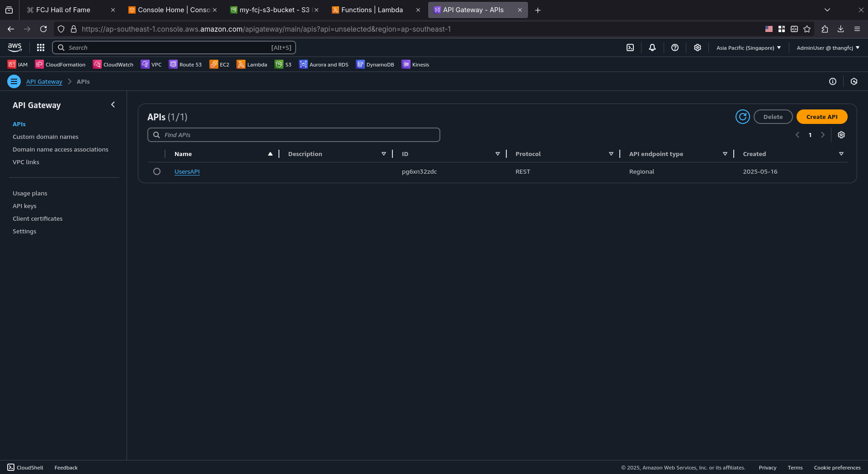Open Custom domain names in sidebar
This screenshot has width=868, height=474.
coord(46,137)
